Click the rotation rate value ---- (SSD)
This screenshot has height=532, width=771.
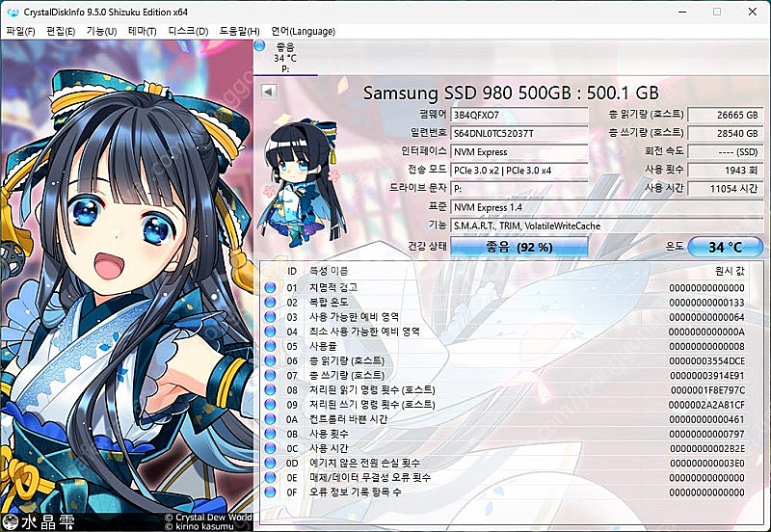pyautogui.click(x=726, y=152)
